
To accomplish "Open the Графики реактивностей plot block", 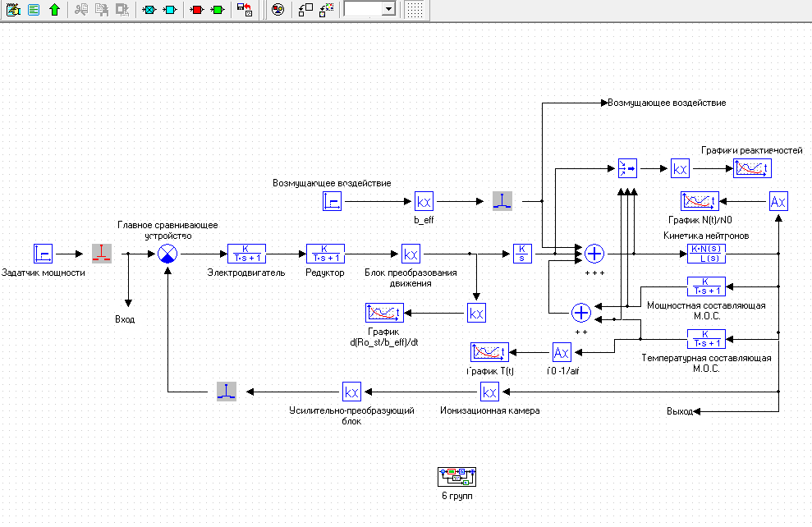I will pyautogui.click(x=753, y=168).
